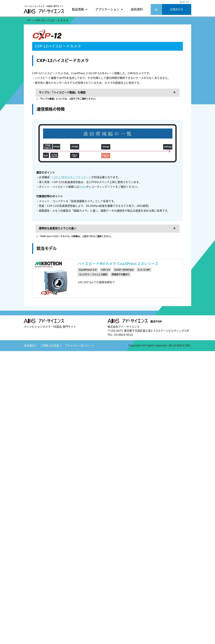
Task: Click the 評価用デモ機あり tag
Action: coord(120,275)
